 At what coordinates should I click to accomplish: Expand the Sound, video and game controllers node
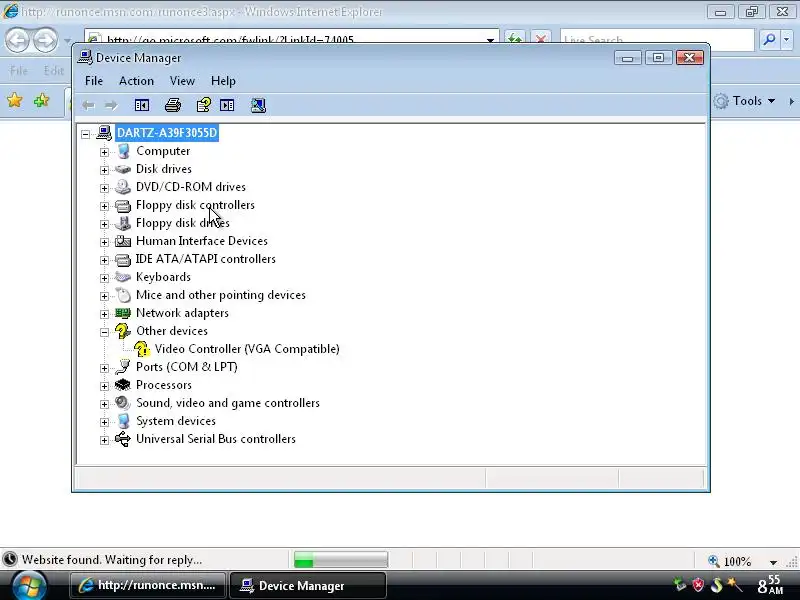click(104, 404)
